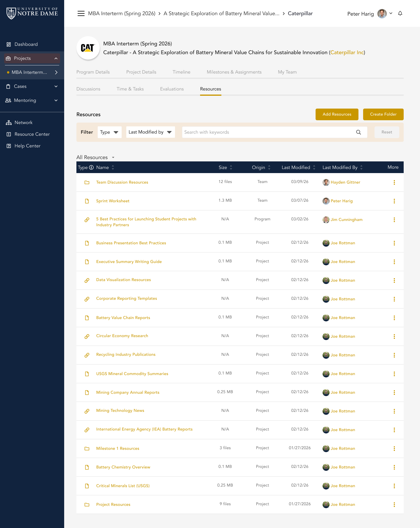Viewport: 420px width, 528px height.
Task: Click folder icon of Milestone 1 Resources
Action: click(x=87, y=449)
